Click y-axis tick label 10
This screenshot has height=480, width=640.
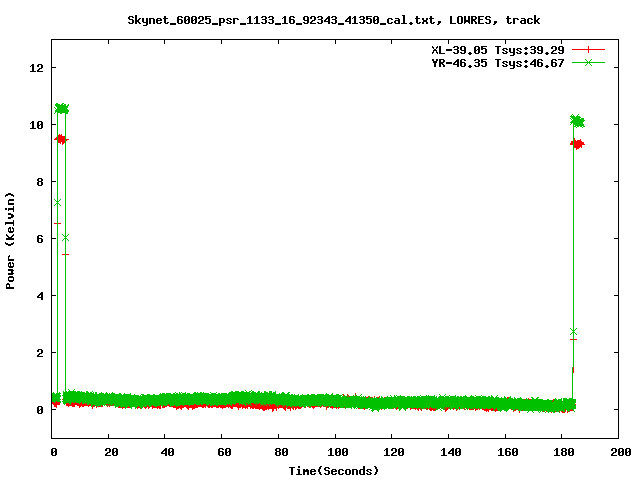click(x=36, y=125)
